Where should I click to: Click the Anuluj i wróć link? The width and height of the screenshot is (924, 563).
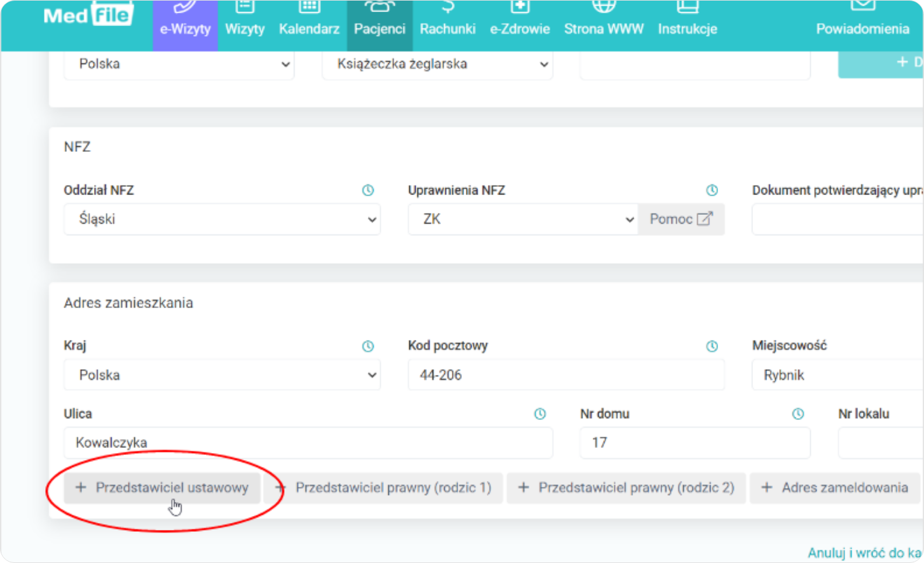pos(865,553)
